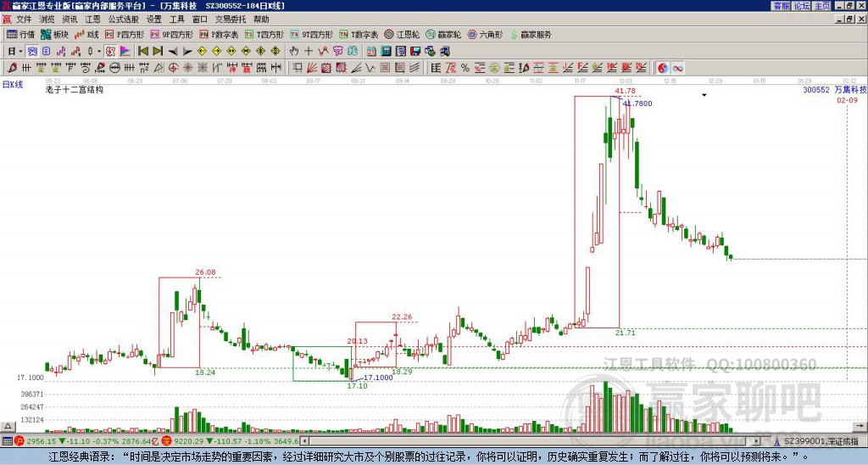Open candlestick style dropdown arrow
Viewport: 868px width, 465px height.
tap(99, 51)
